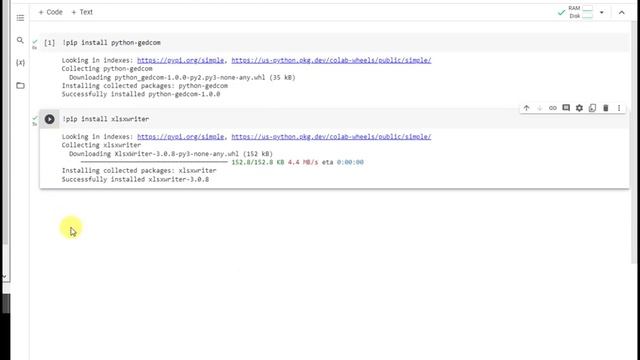This screenshot has width=640, height=360.
Task: Collapse the header with the up chevron
Action: click(x=622, y=13)
